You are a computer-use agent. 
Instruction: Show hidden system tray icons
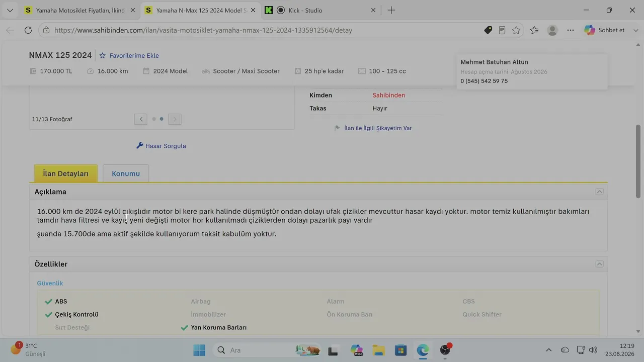[549, 350]
